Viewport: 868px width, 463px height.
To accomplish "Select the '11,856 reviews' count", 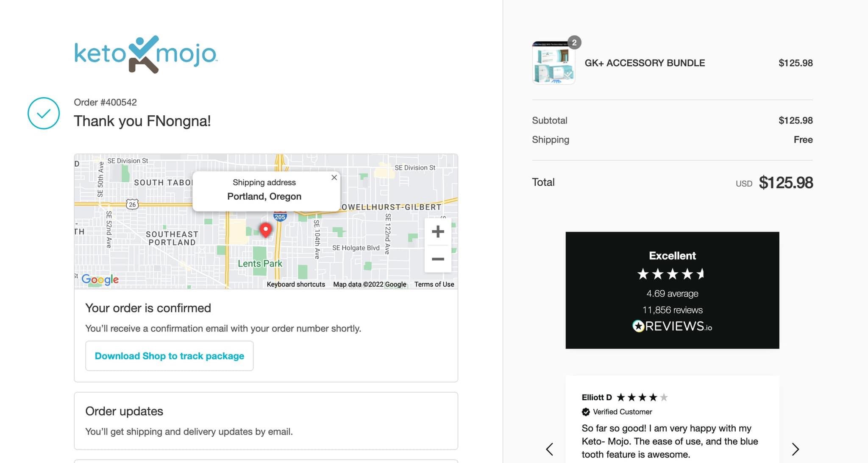I will click(x=672, y=310).
